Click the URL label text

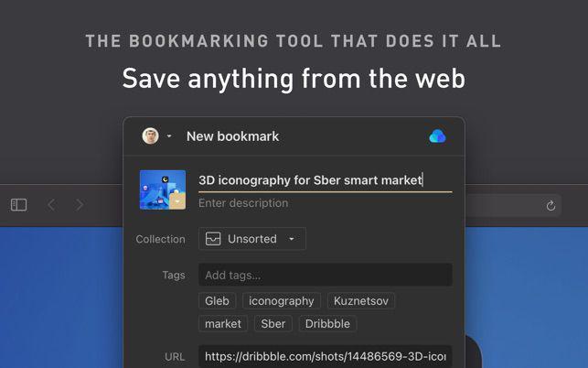(175, 357)
